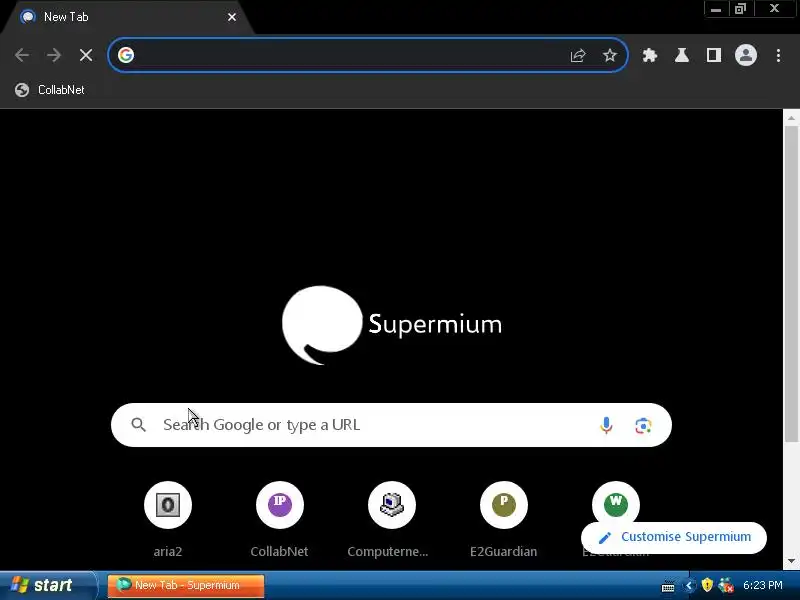
Task: Click the magnifier icon in search box
Action: (x=138, y=424)
